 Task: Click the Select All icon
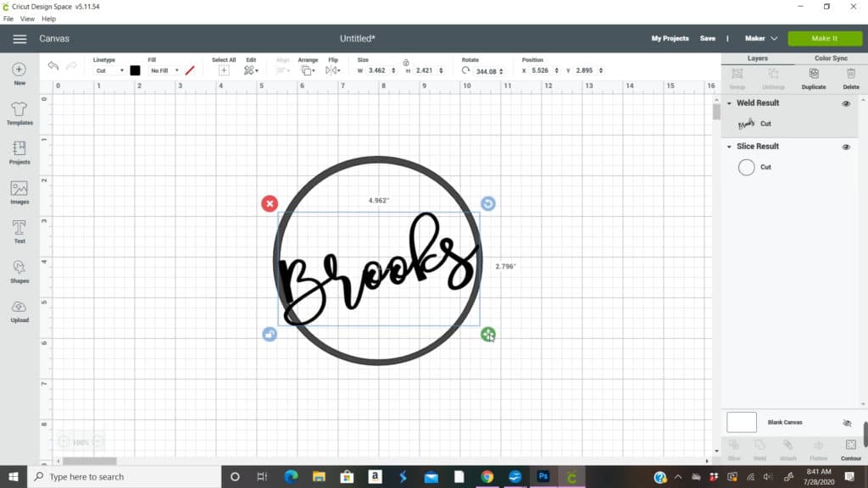click(x=224, y=70)
